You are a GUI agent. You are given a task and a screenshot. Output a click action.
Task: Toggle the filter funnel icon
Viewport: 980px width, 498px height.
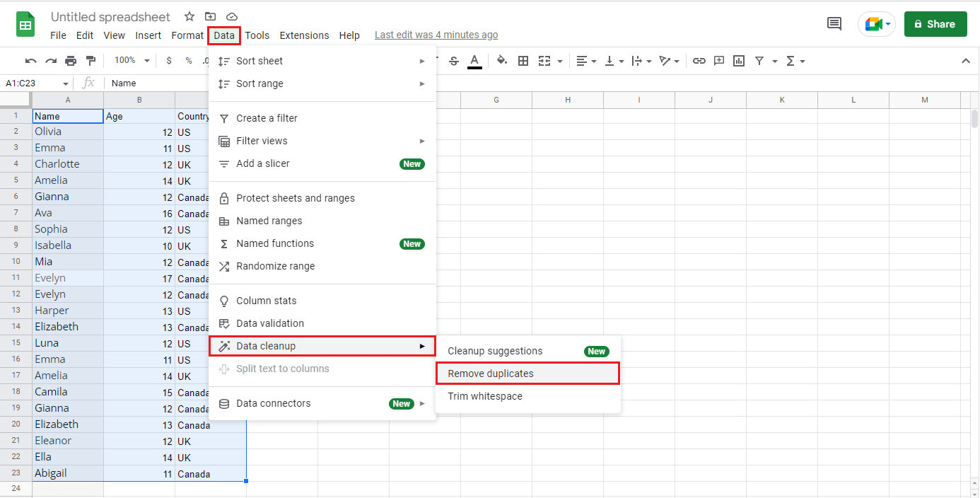click(759, 61)
